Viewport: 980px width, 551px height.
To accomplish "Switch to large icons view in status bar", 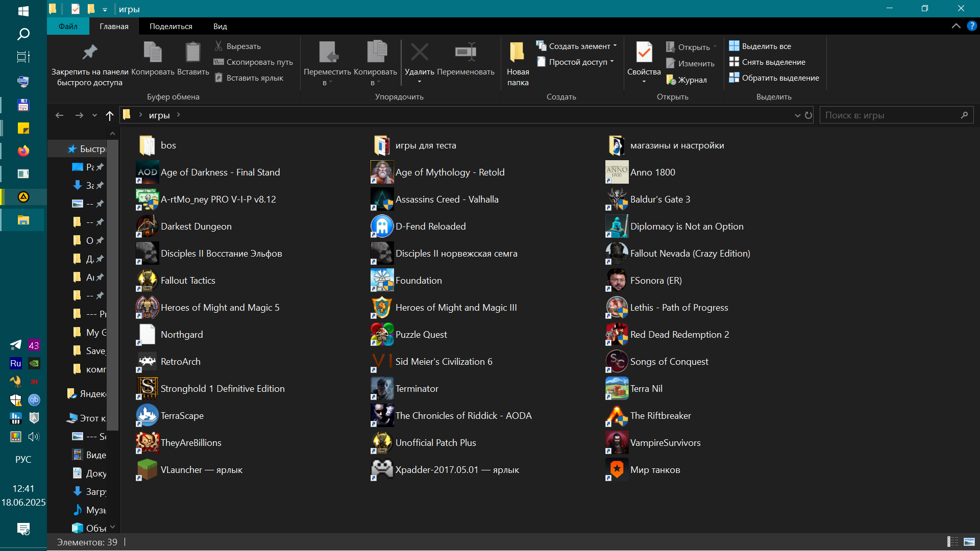I will [969, 542].
